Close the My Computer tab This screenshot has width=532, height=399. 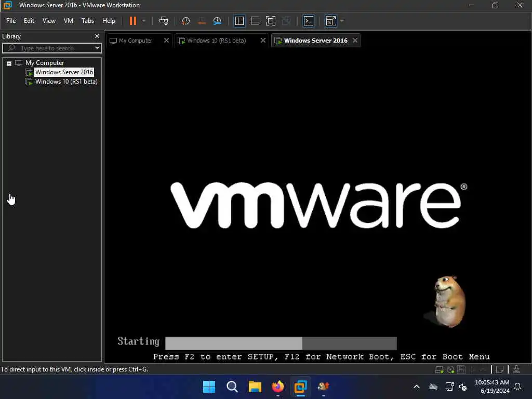point(166,41)
